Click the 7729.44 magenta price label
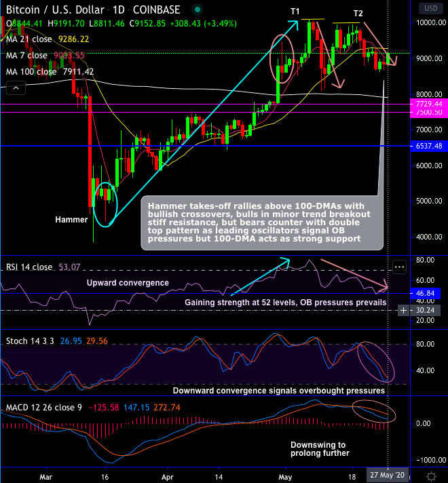Screen dimensions: 448x483 (429, 104)
